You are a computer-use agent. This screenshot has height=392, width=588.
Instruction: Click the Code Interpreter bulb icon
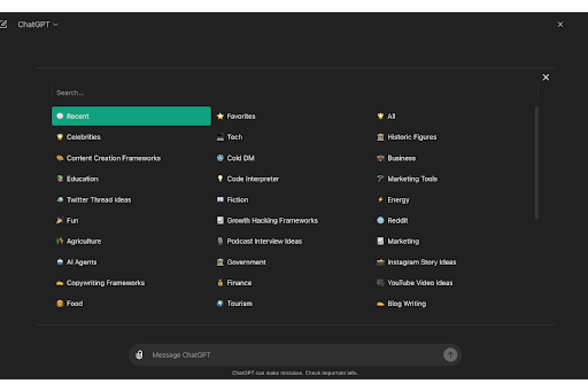click(x=220, y=179)
